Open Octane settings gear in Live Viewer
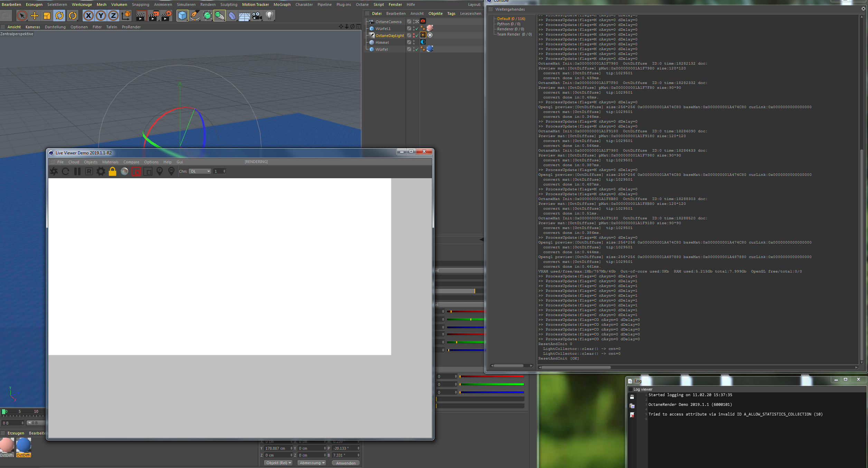868x468 pixels. tap(101, 171)
